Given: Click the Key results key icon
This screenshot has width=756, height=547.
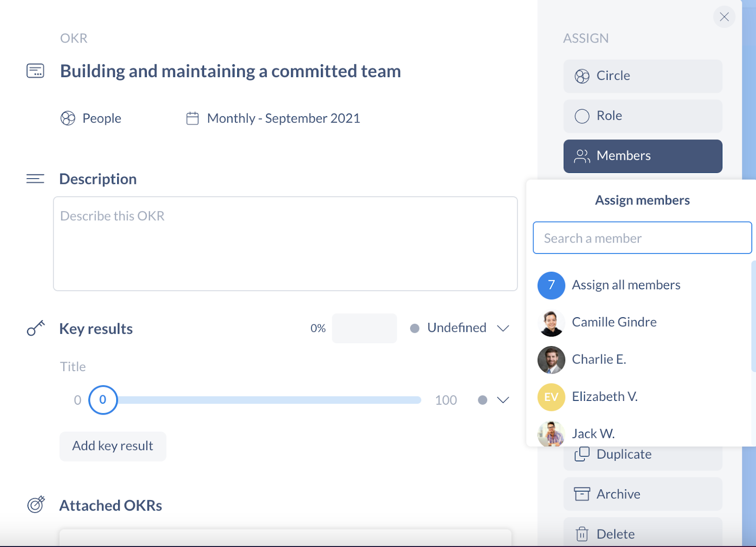Looking at the screenshot, I should click(36, 328).
